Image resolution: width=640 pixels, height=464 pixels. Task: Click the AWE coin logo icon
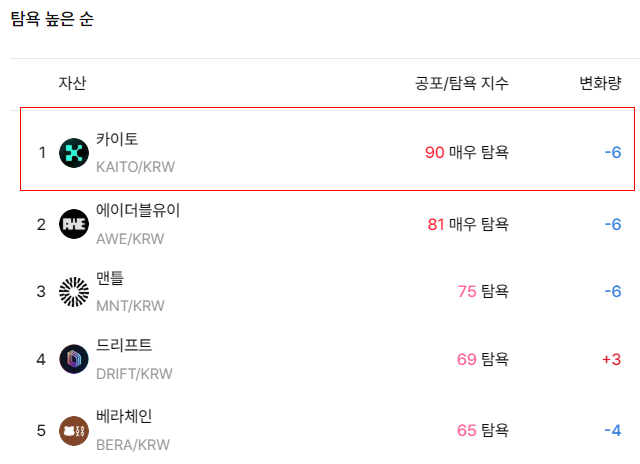pyautogui.click(x=74, y=224)
